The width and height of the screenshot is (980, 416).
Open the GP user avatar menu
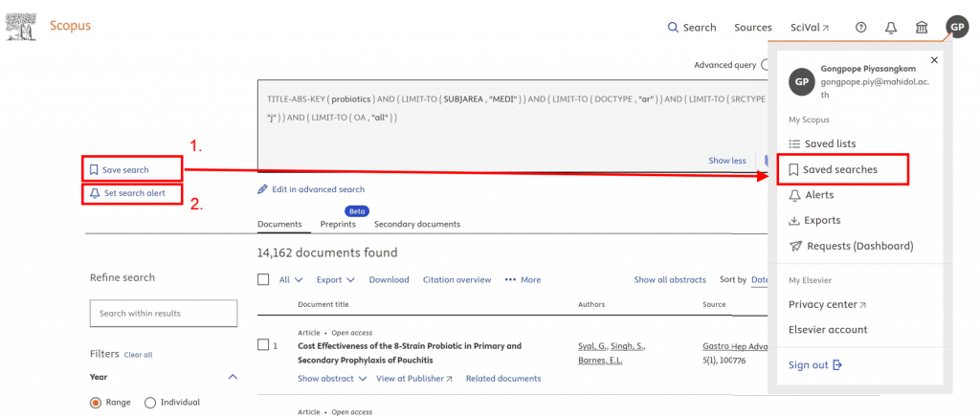[956, 27]
